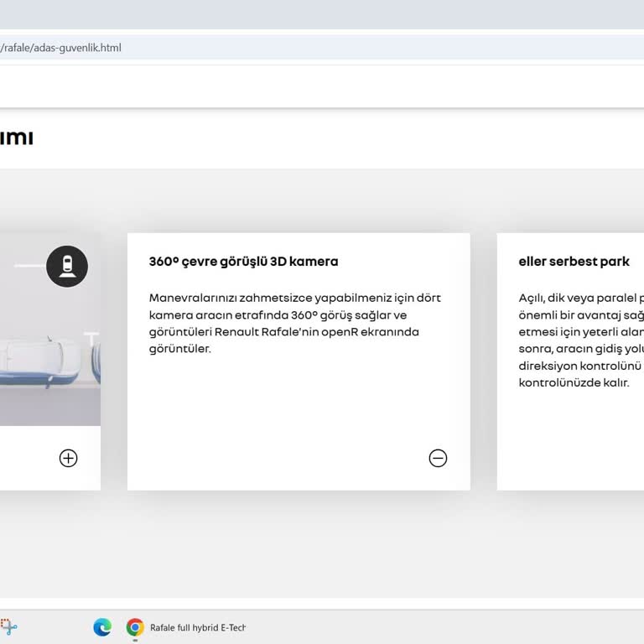Expand the car image card with plus icon
Viewport: 644px width, 644px height.
[68, 458]
